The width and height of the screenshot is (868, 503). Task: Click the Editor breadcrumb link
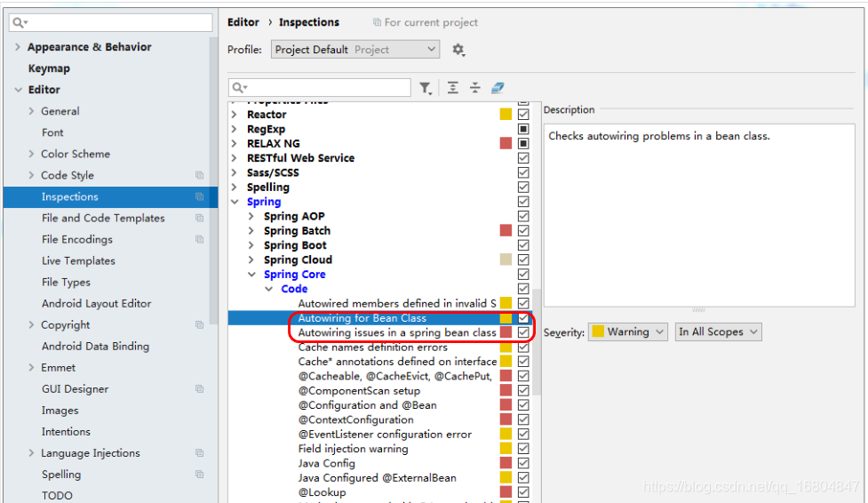click(243, 22)
